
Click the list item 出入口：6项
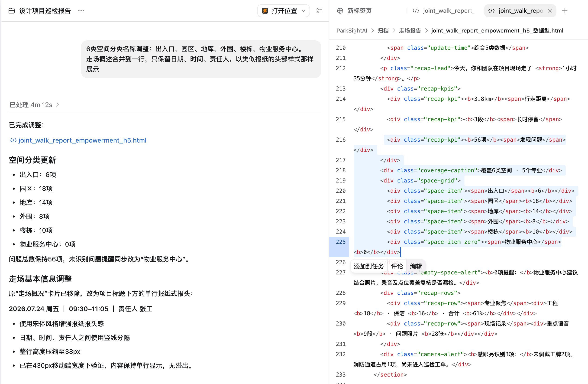(38, 175)
